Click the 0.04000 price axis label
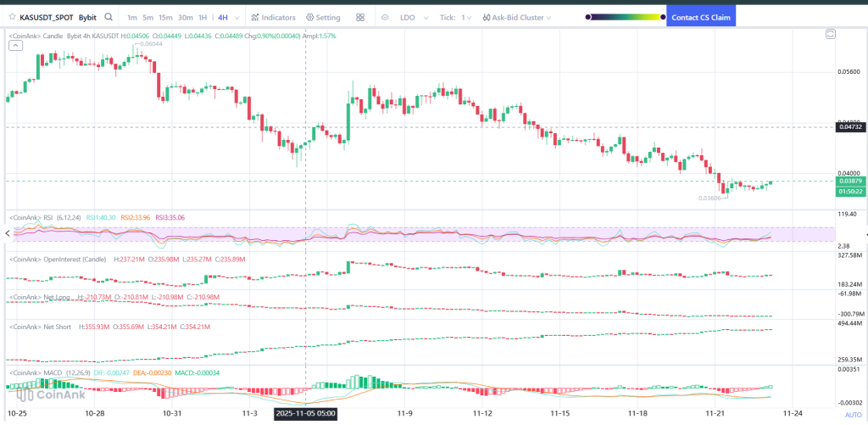The width and height of the screenshot is (868, 425). (849, 173)
